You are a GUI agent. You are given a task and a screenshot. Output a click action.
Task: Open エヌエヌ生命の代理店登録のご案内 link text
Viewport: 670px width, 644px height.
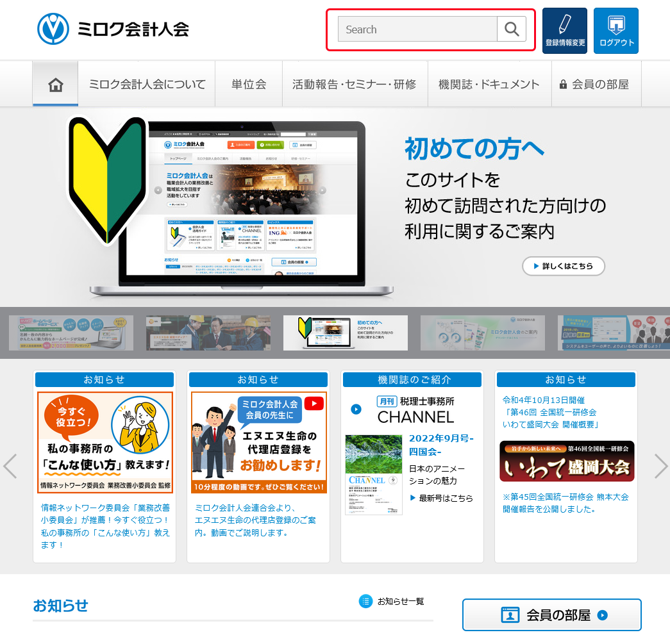click(x=256, y=520)
